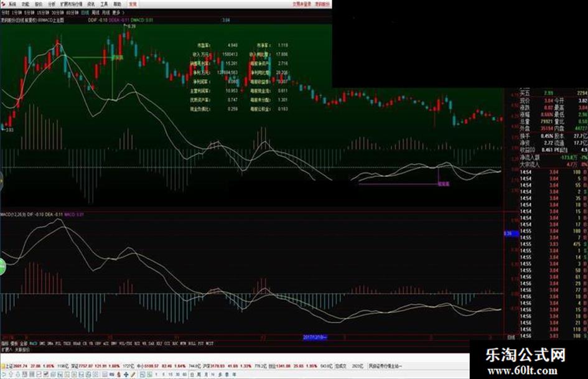Click the blue four-way move crosshair icon
Viewport: 588px width, 379px height.
tap(126, 375)
